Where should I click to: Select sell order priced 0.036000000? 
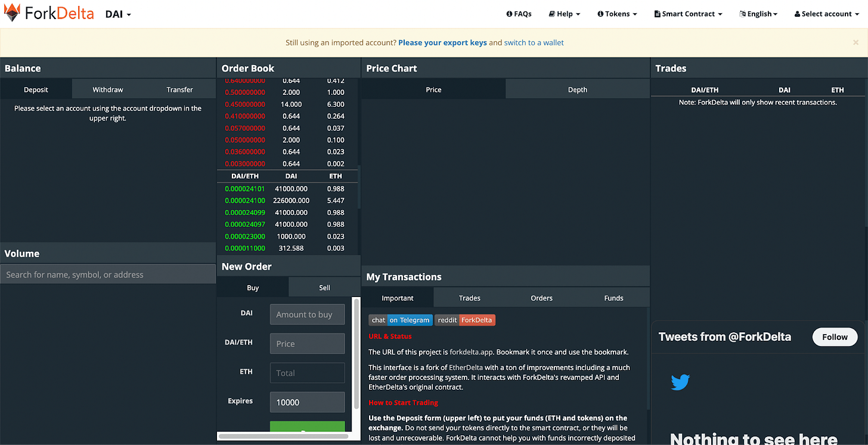coord(287,152)
